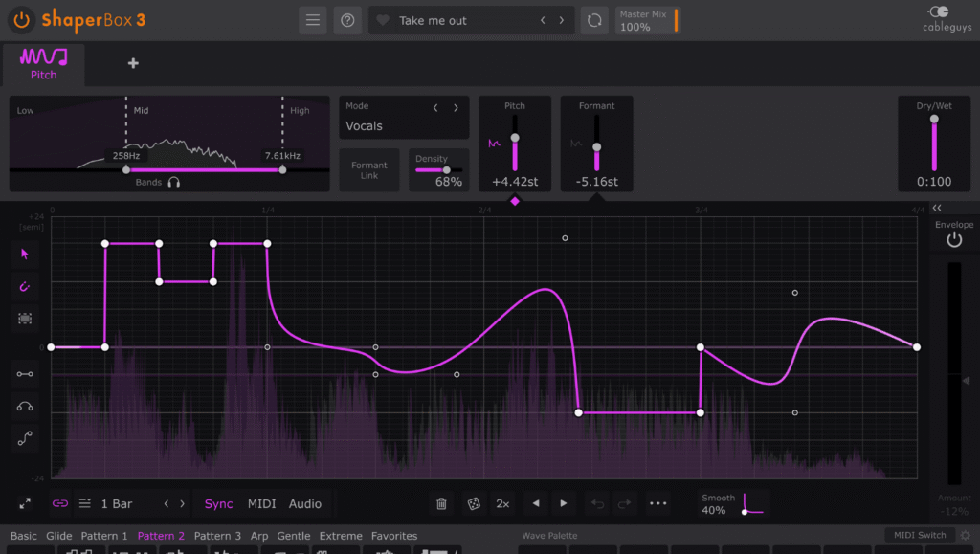980x554 pixels.
Task: Click the redo arrow
Action: (x=624, y=504)
